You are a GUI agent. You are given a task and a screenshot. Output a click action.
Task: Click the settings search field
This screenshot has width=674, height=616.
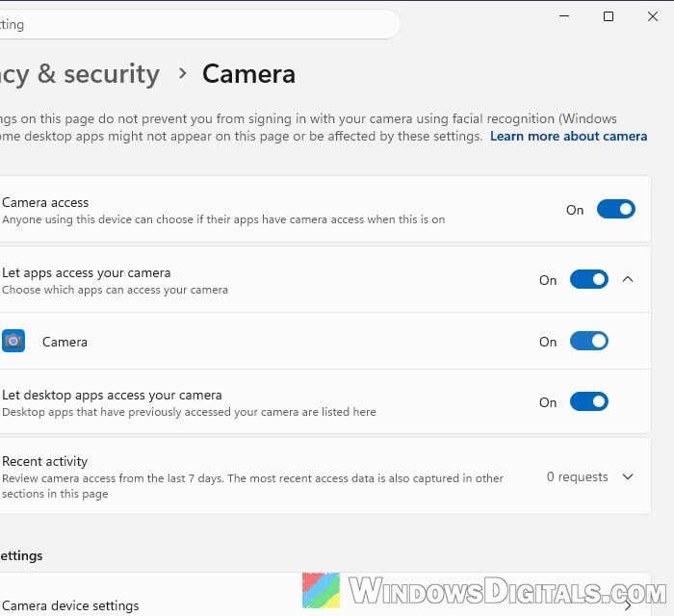pos(200,24)
